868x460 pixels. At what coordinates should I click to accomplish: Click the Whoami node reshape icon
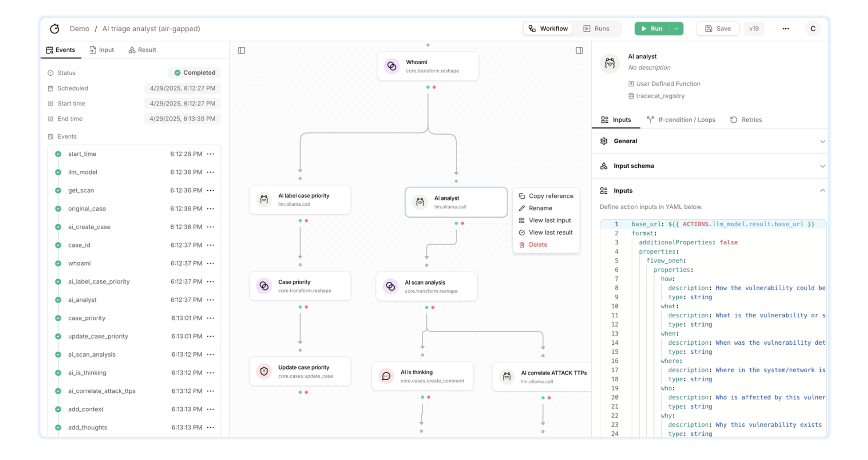click(x=392, y=66)
